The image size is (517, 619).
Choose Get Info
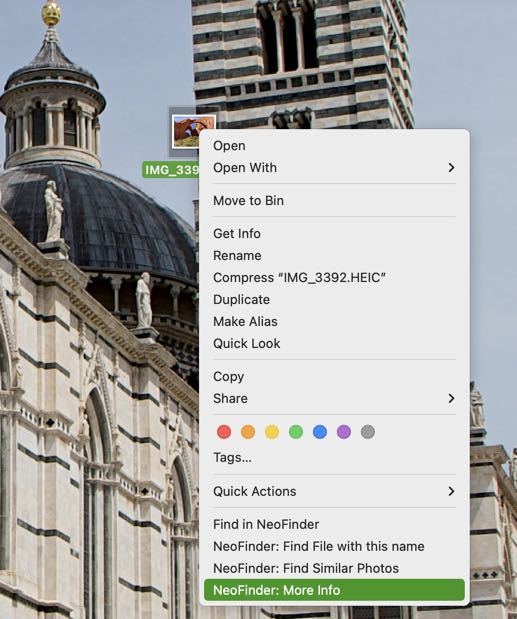point(334,234)
